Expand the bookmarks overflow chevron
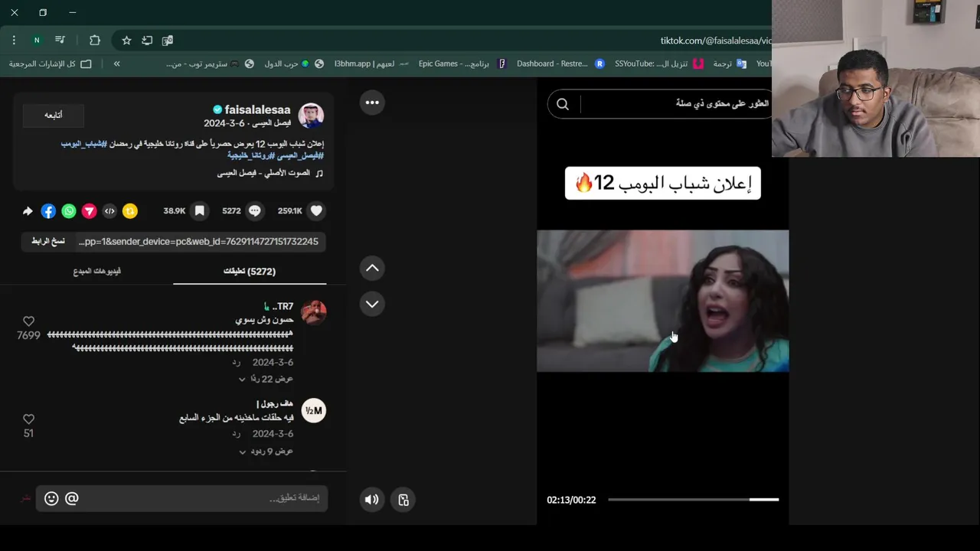 point(116,64)
